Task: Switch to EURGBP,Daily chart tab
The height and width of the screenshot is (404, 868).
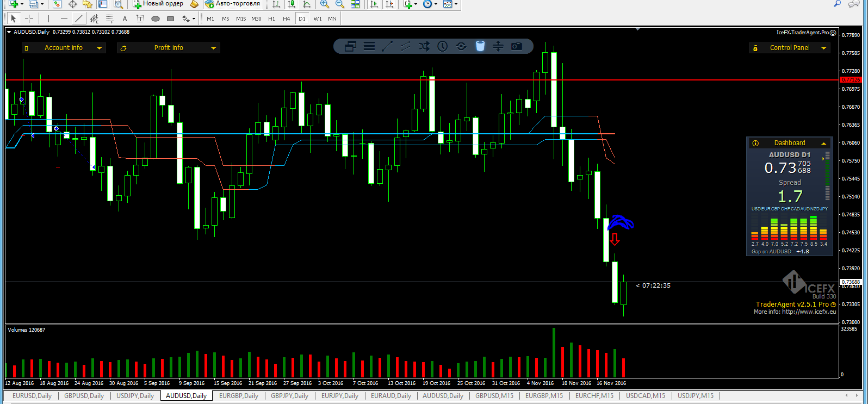Action: [239, 396]
